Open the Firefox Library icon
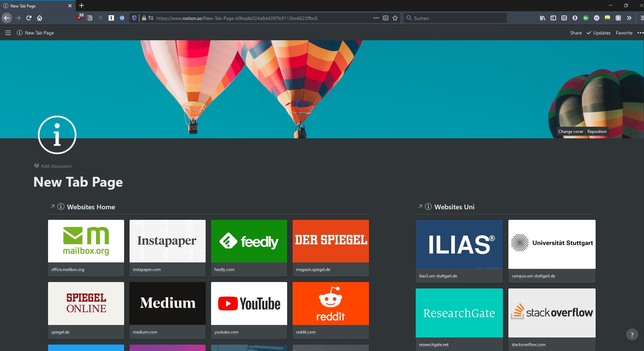Screen dimensions: 644x351 tap(542, 18)
